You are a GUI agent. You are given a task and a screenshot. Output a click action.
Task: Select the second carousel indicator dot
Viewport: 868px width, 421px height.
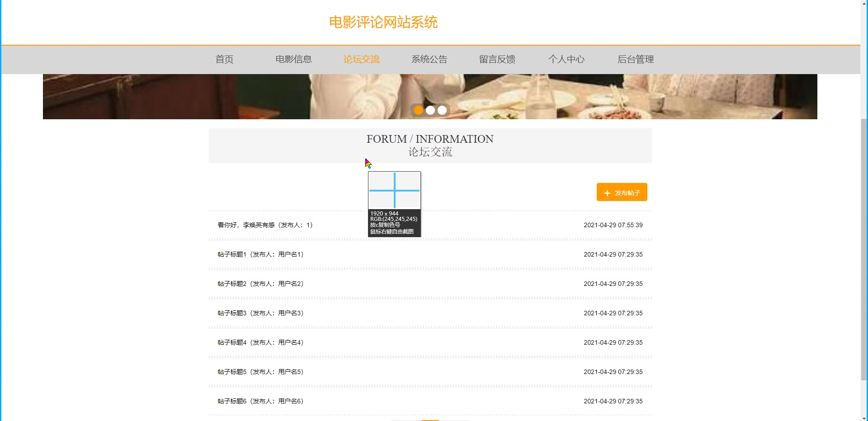tap(430, 110)
